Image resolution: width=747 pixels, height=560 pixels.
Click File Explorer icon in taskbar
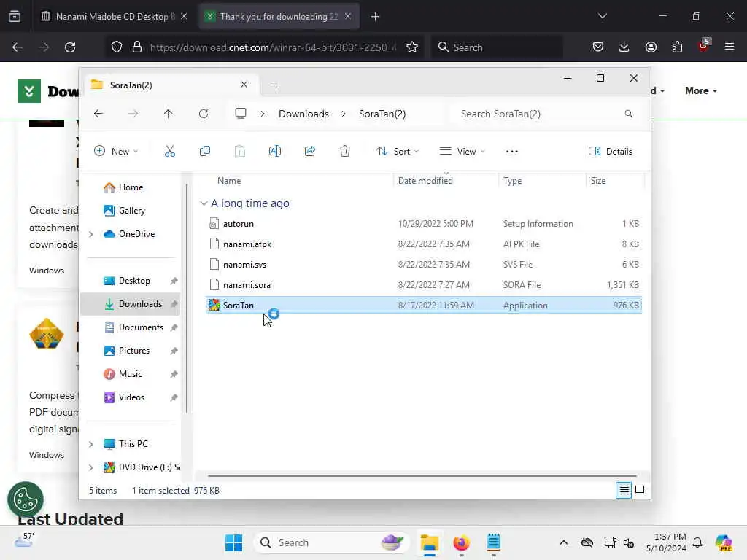(x=429, y=542)
